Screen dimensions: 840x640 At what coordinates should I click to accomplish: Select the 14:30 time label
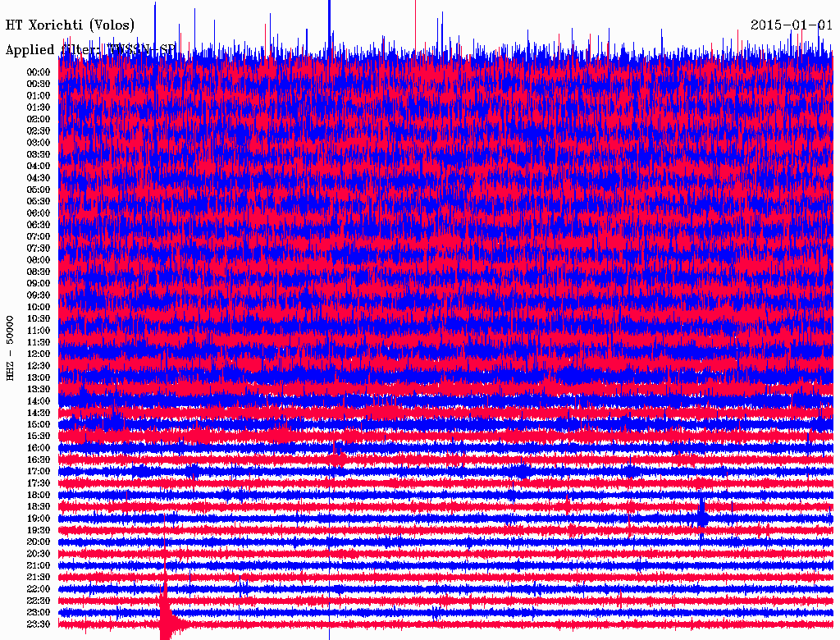pos(39,413)
